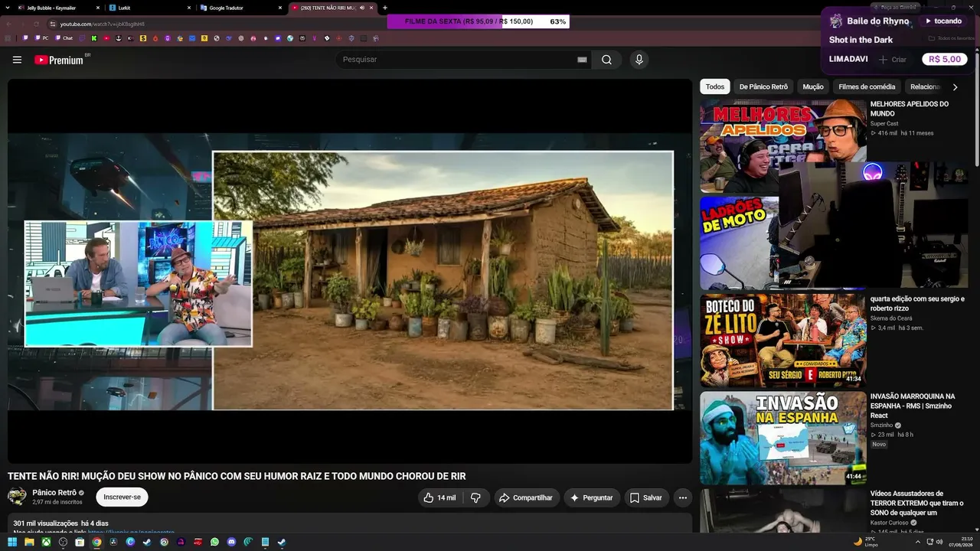Click the search magnifier button
Viewport: 980px width, 551px height.
[x=606, y=60]
